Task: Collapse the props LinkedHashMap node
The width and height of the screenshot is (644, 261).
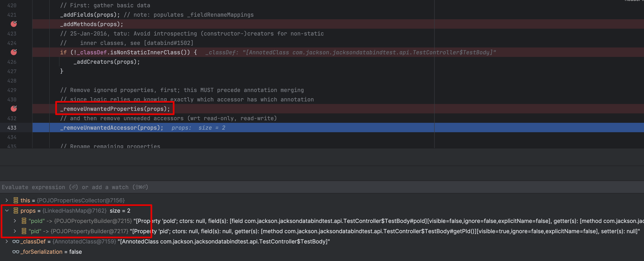Action: click(7, 211)
